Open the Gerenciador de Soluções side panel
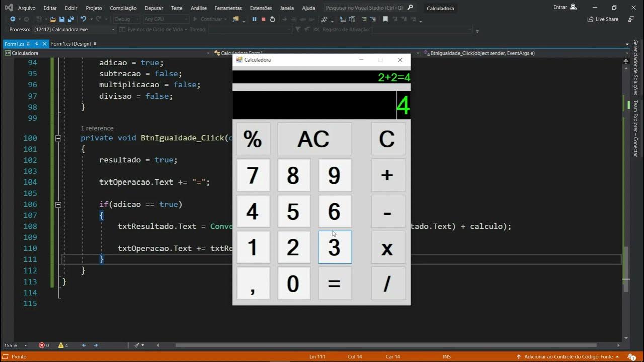 (x=635, y=67)
